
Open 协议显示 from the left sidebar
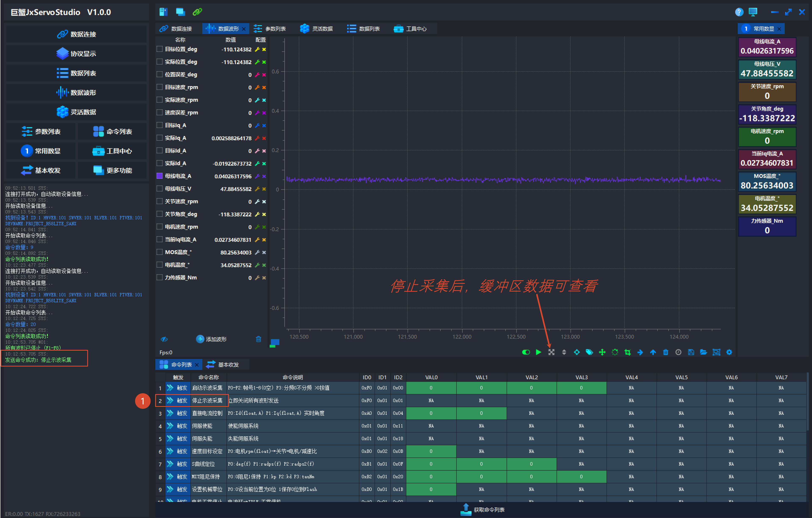coord(76,54)
